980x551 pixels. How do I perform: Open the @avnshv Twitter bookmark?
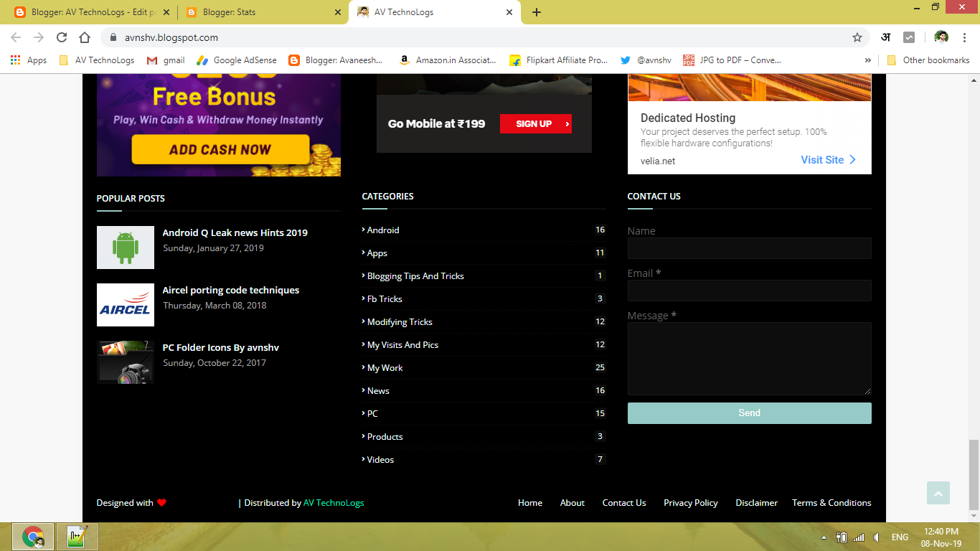coord(646,60)
